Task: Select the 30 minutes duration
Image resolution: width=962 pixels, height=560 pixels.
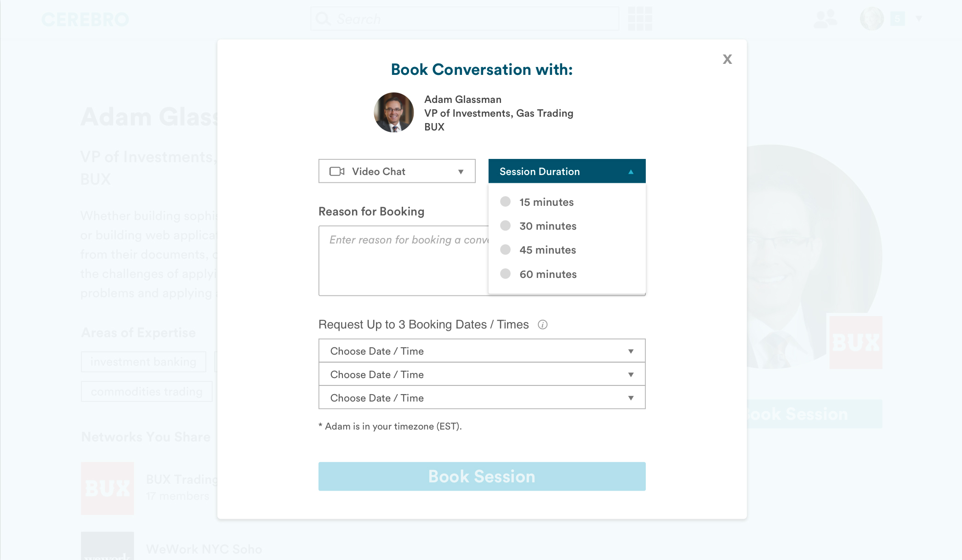Action: click(x=506, y=226)
